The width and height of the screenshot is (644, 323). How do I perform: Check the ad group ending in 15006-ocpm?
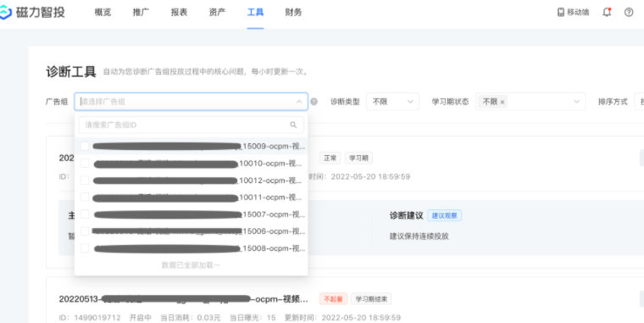coord(85,231)
